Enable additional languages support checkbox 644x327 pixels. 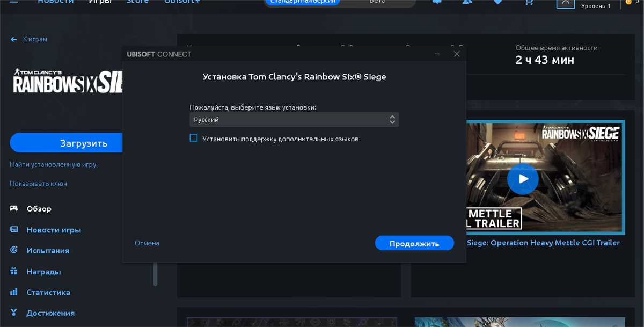point(193,138)
